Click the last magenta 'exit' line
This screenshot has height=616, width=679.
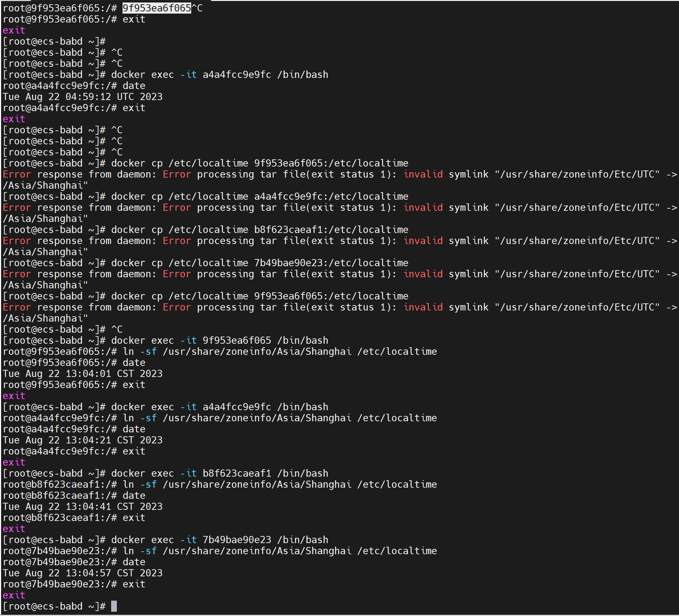point(14,595)
